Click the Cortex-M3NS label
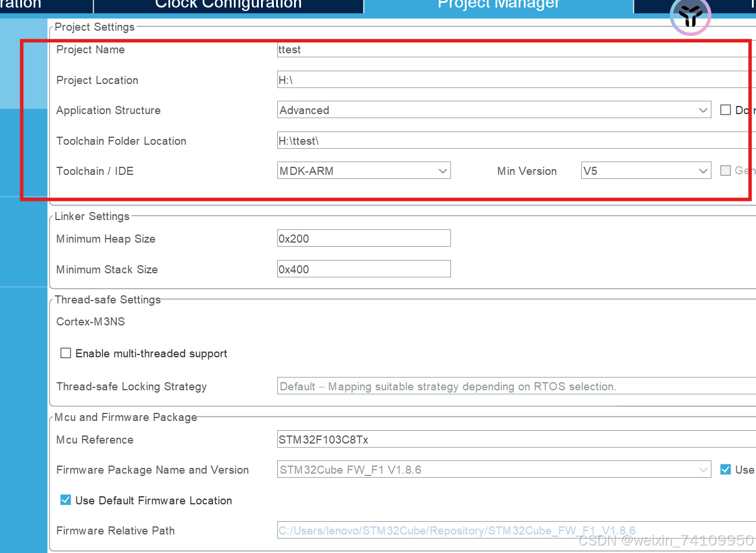This screenshot has width=756, height=553. click(x=90, y=321)
